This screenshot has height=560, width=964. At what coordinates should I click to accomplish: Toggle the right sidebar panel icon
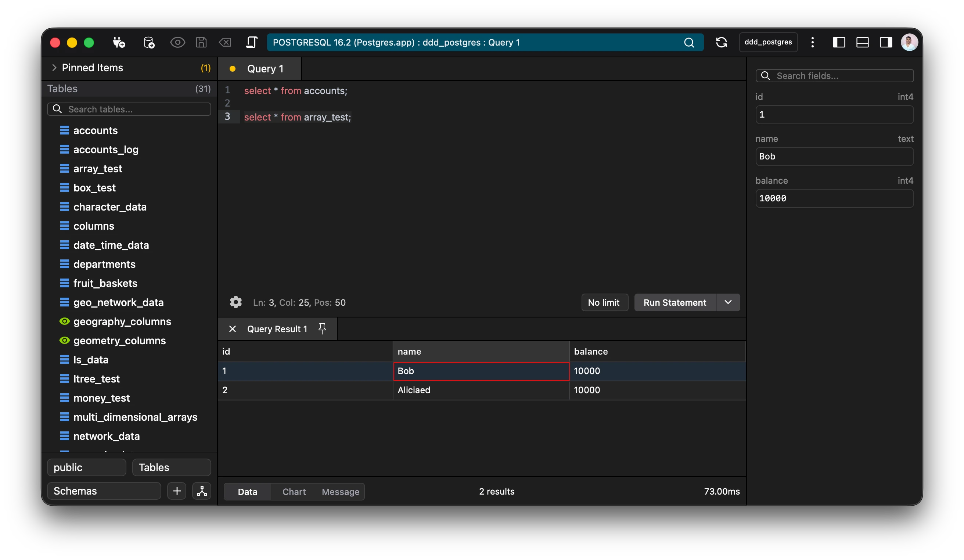pos(886,42)
